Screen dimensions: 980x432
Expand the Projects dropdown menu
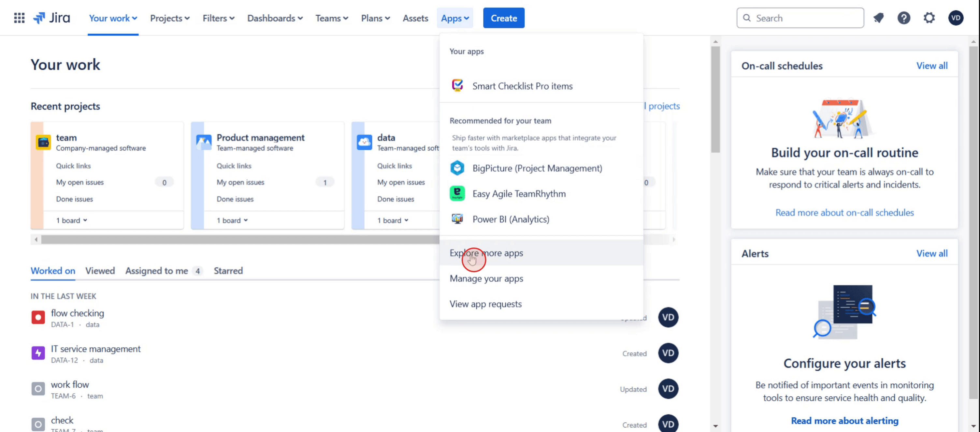(170, 18)
